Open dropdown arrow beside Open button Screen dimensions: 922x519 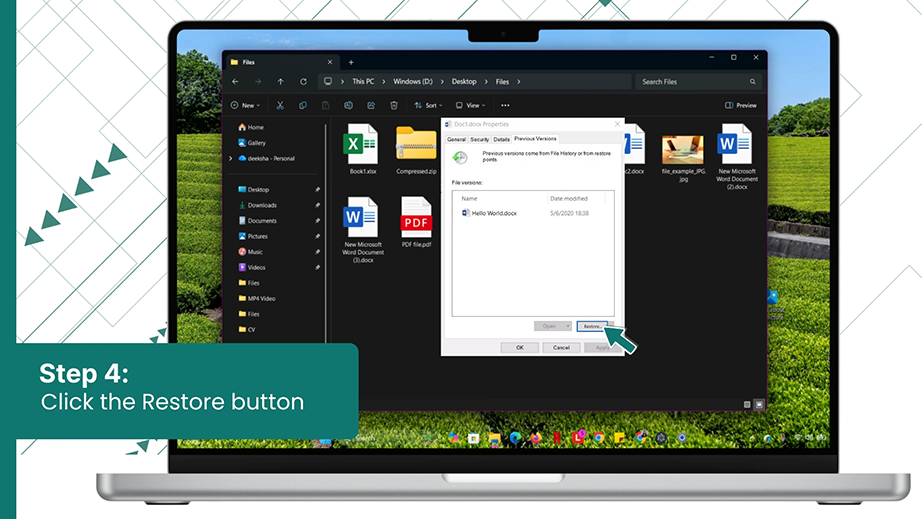click(568, 326)
